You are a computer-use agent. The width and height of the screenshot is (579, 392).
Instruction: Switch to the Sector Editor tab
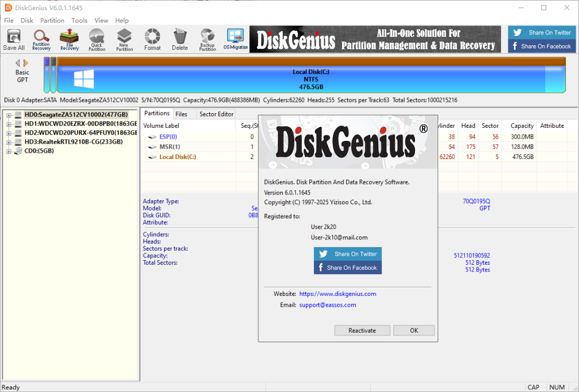[x=217, y=114]
